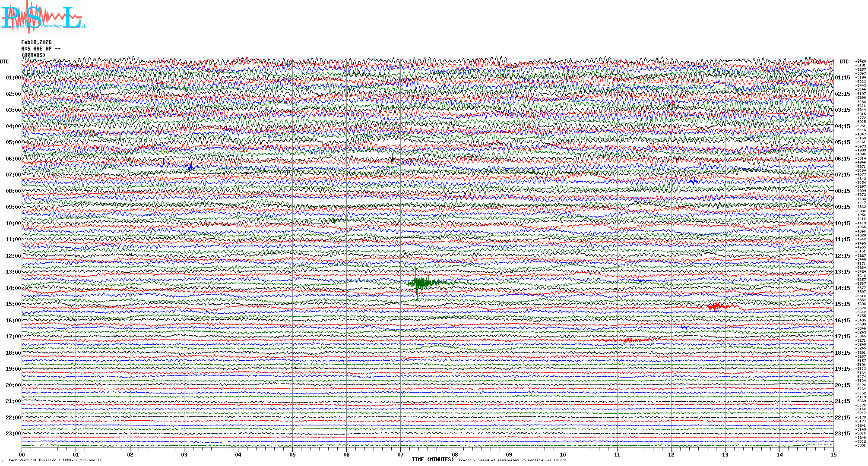Image resolution: width=868 pixels, height=466 pixels.
Task: Click the UTC label at top left
Action: coord(4,62)
